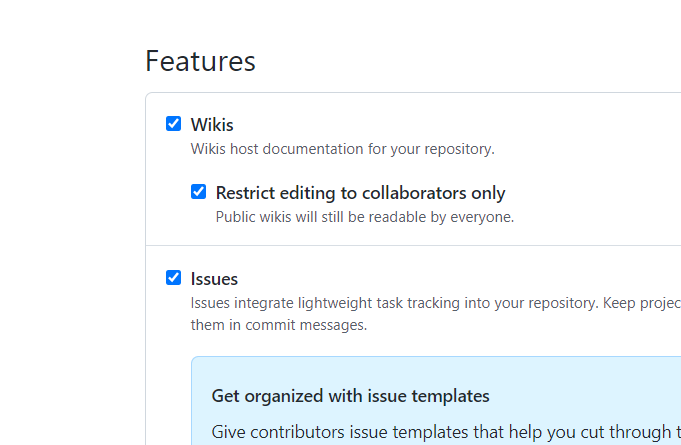Click the Give contributors issue templates text
The height and width of the screenshot is (445, 681).
[x=440, y=432]
